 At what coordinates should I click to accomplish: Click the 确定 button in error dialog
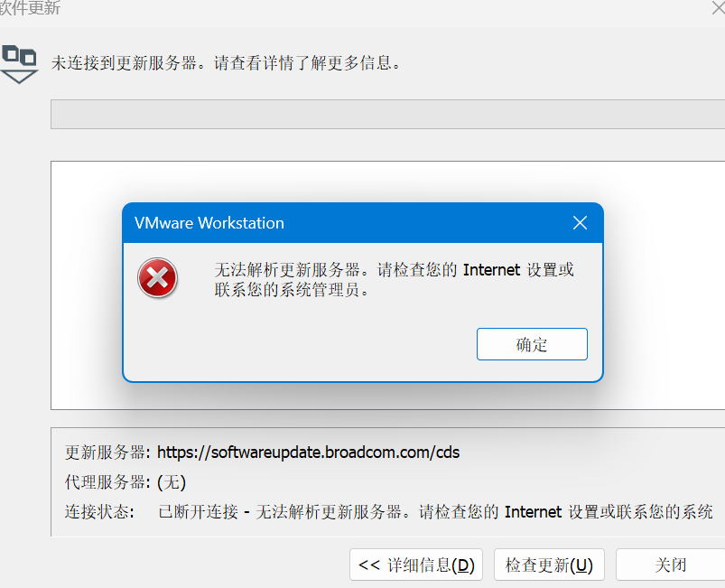pyautogui.click(x=532, y=344)
